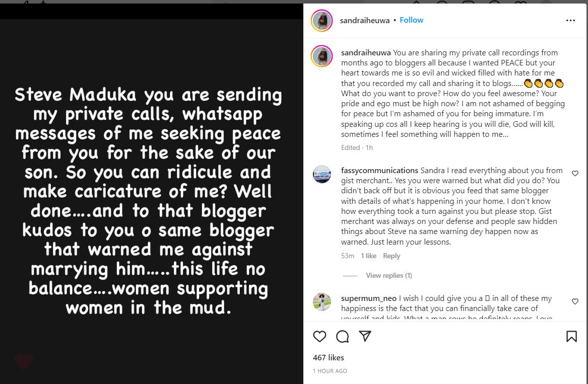Open the three-dot more options menu

[x=570, y=21]
